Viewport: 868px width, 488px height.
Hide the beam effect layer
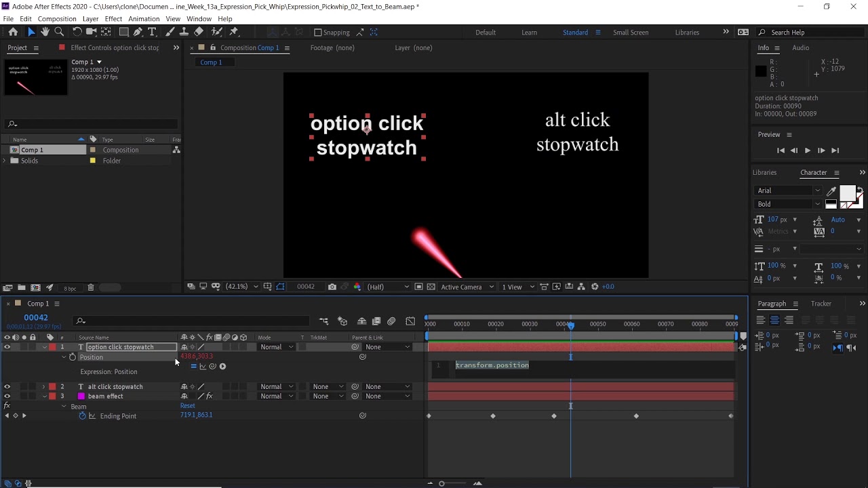tap(7, 396)
